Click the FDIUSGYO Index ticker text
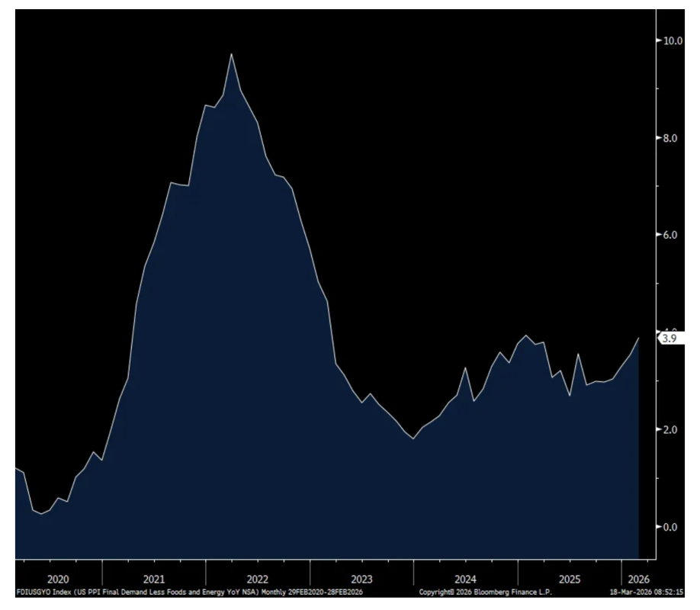This screenshot has height=610, width=700. coord(34,592)
